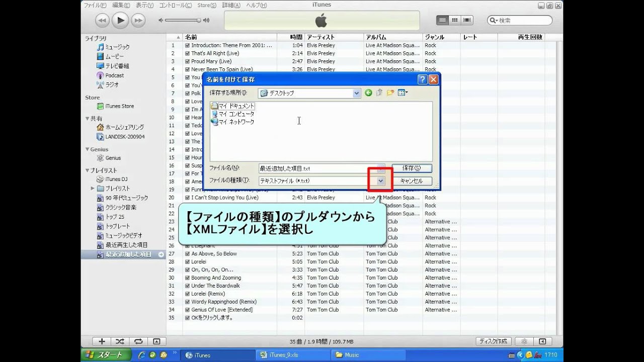
Task: Toggle checkbox for Under The Boardwalk
Action: click(x=187, y=286)
